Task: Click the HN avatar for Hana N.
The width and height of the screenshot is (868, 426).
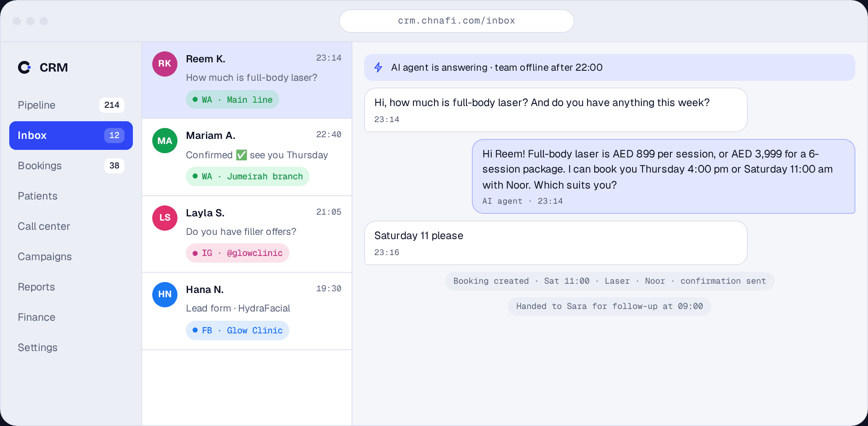Action: 165,295
